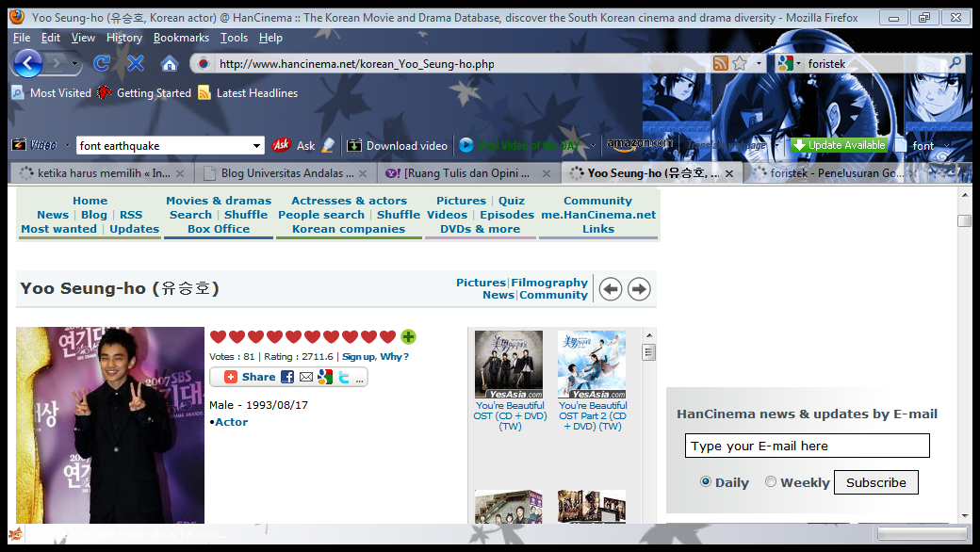The height and width of the screenshot is (552, 980).
Task: Open You're Beautiful OST Part 2 thumbnail
Action: (592, 365)
